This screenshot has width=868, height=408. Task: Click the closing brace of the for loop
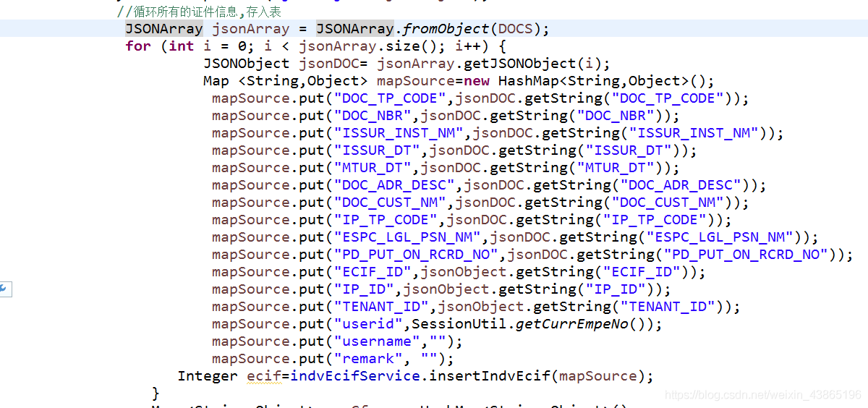click(x=156, y=393)
